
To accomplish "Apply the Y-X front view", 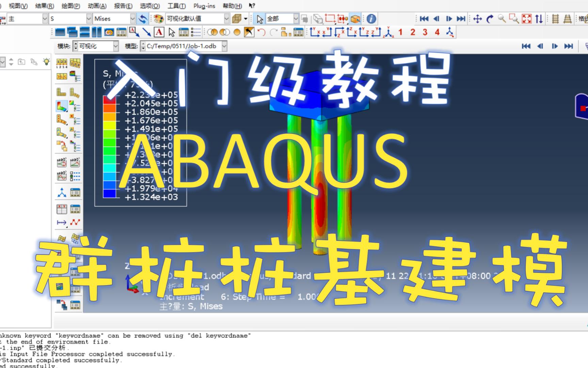I will 315,32.
